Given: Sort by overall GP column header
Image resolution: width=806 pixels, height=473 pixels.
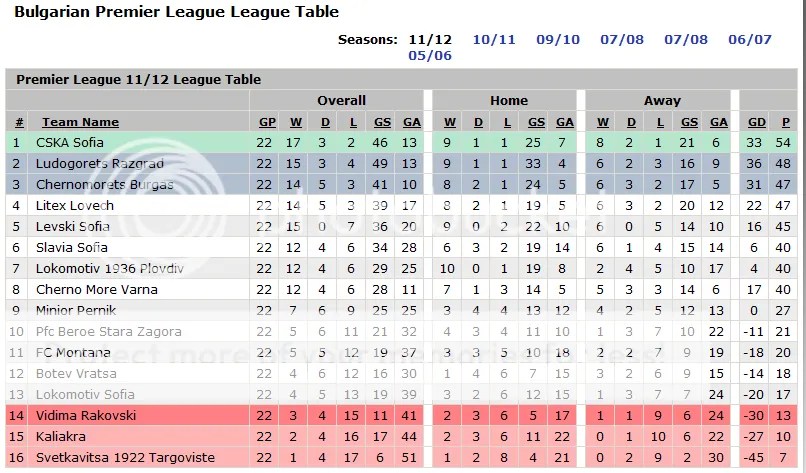Looking at the screenshot, I should 267,122.
